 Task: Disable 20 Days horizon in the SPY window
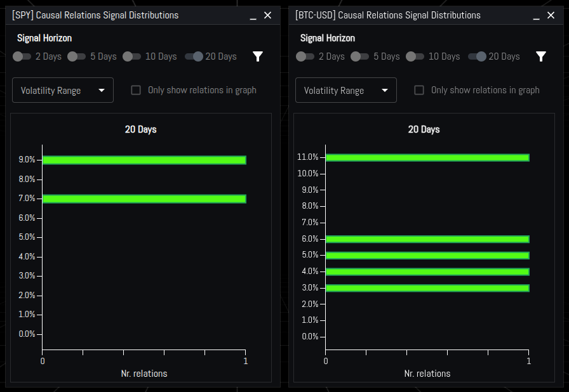(x=194, y=56)
